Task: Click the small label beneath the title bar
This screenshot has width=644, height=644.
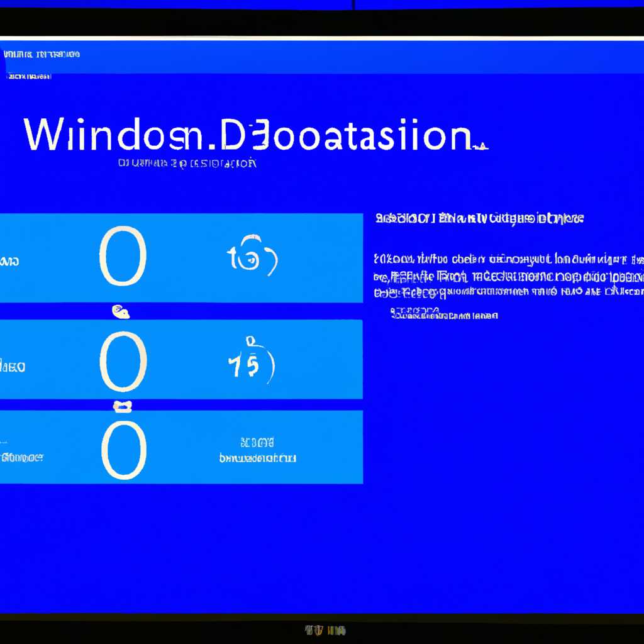Action: tap(30, 76)
